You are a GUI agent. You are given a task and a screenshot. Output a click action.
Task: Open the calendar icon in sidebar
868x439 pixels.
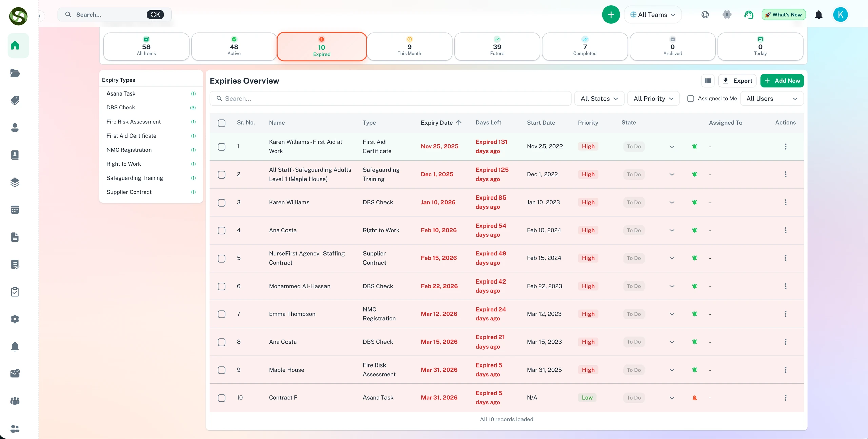point(15,210)
